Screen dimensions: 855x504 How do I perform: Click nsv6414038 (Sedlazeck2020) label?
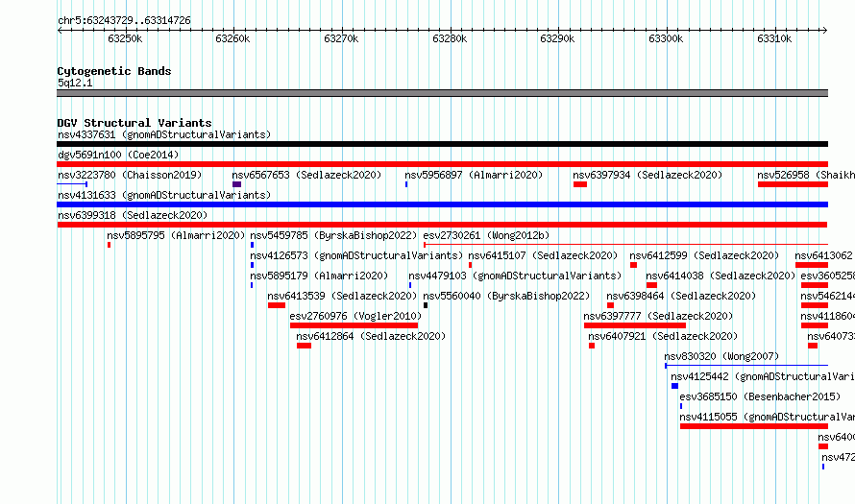721,276
